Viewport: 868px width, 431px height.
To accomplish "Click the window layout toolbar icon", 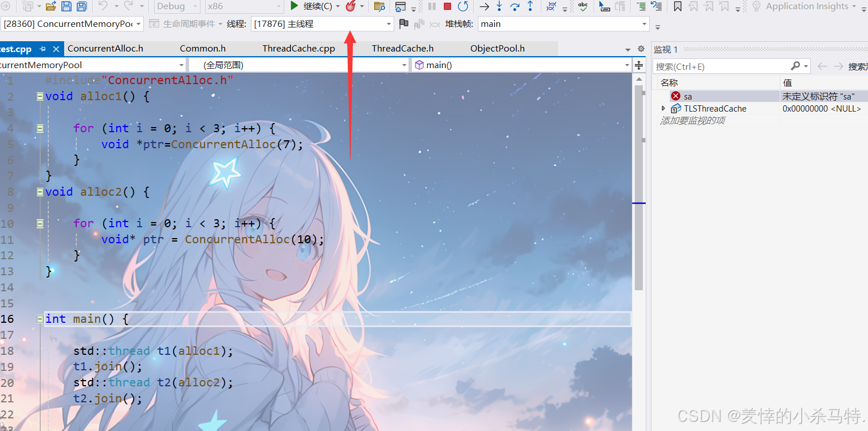I will (x=400, y=6).
